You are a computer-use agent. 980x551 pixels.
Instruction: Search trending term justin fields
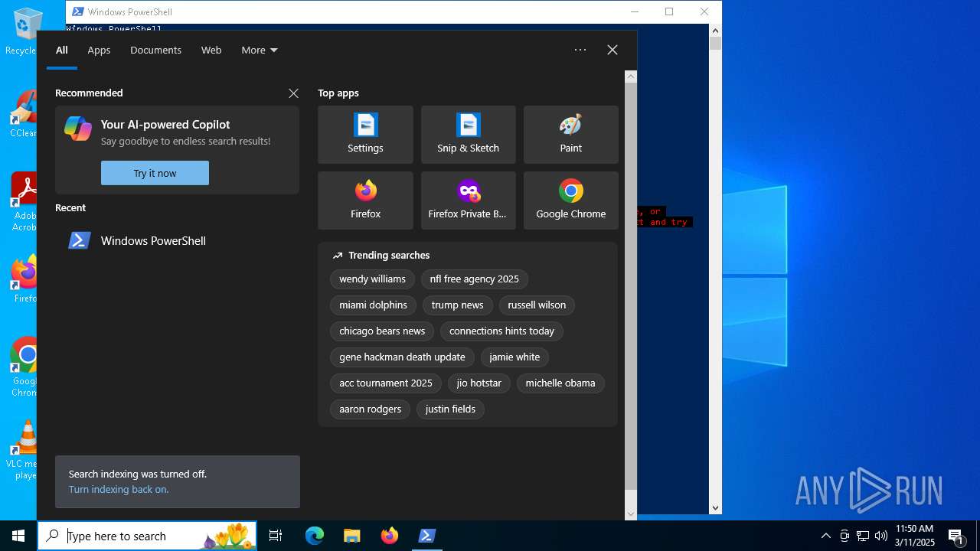(450, 409)
